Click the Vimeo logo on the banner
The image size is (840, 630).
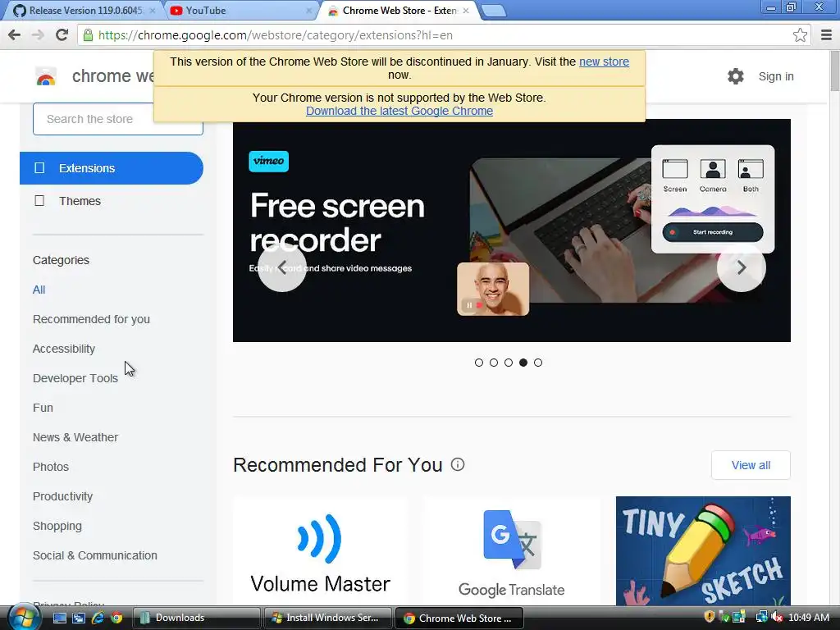tap(268, 162)
